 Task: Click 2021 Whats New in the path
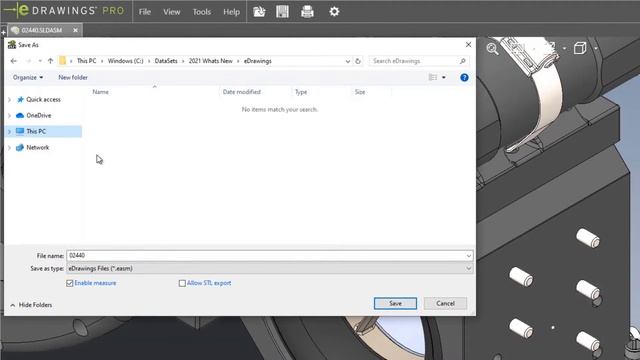[210, 61]
